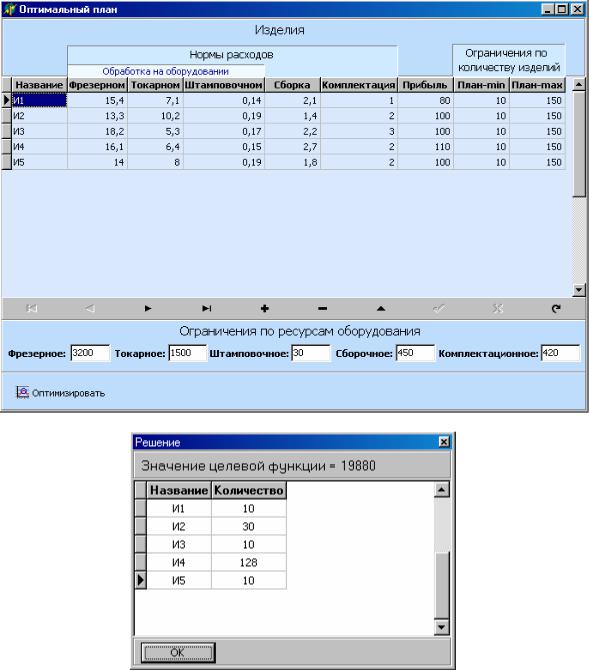Close the Решение dialog
The image size is (589, 670).
coord(444,442)
